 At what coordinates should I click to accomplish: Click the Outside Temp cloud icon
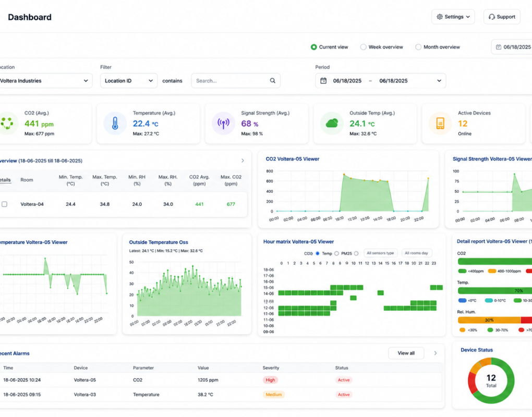(332, 123)
